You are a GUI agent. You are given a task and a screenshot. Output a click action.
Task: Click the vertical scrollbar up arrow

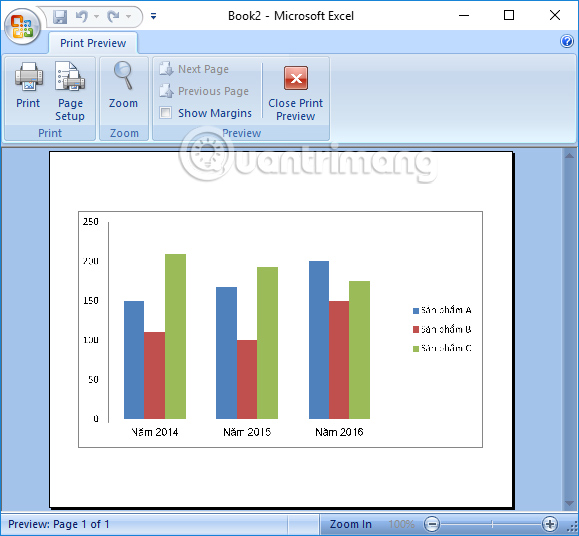569,156
